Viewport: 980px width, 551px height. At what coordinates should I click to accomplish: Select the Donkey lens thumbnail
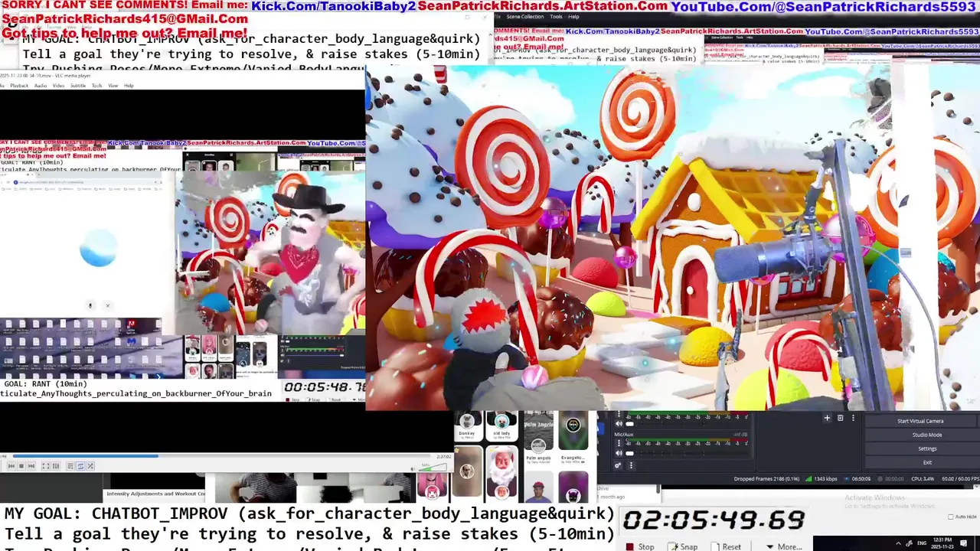pyautogui.click(x=467, y=426)
